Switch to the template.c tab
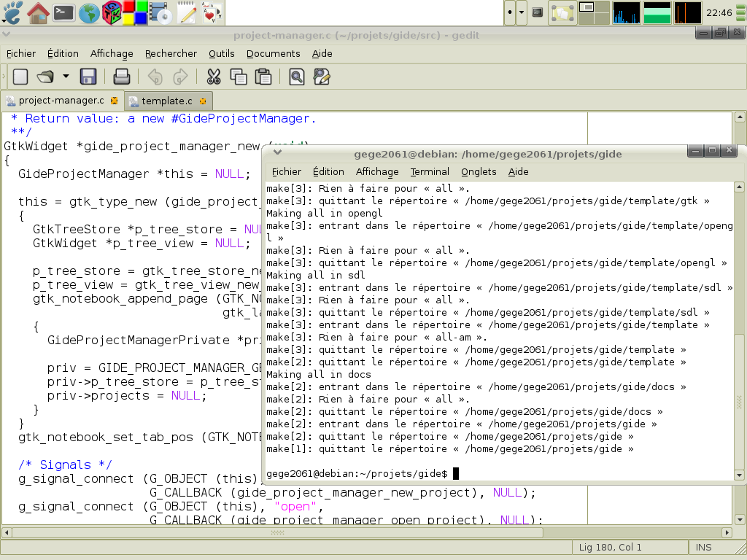This screenshot has width=747, height=560. click(166, 101)
